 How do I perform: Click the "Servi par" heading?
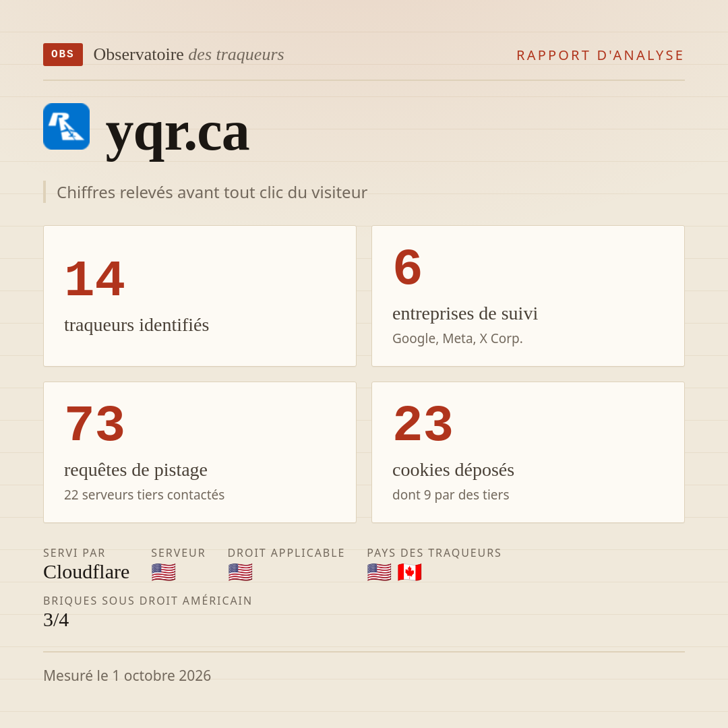[74, 553]
